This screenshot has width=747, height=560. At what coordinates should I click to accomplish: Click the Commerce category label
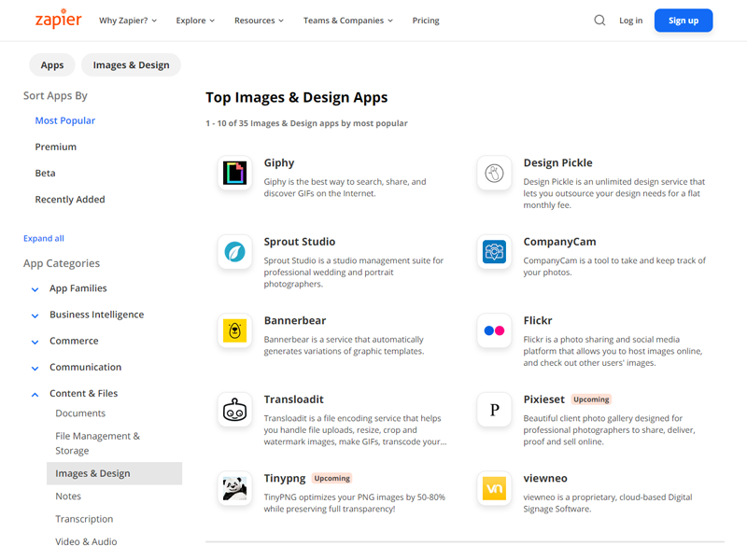(x=74, y=341)
